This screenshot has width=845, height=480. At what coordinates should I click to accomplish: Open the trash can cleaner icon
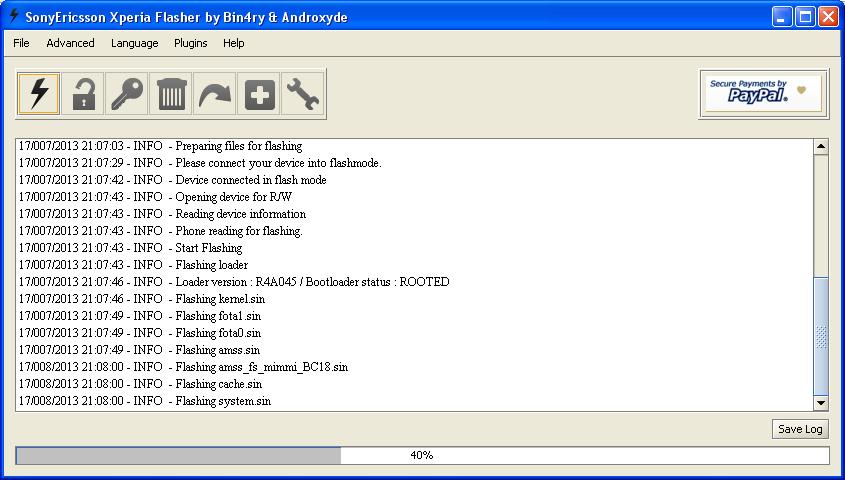point(171,94)
